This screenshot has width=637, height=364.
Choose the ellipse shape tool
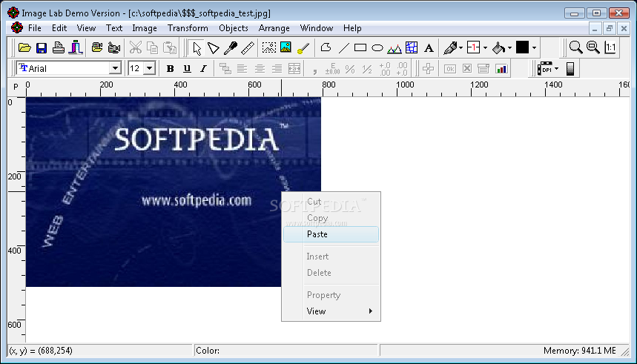(x=377, y=48)
